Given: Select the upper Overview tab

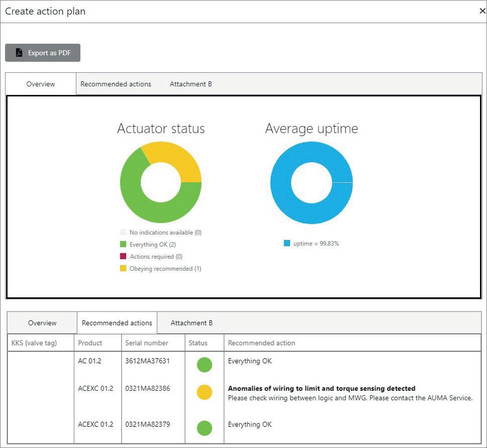Looking at the screenshot, I should 41,84.
